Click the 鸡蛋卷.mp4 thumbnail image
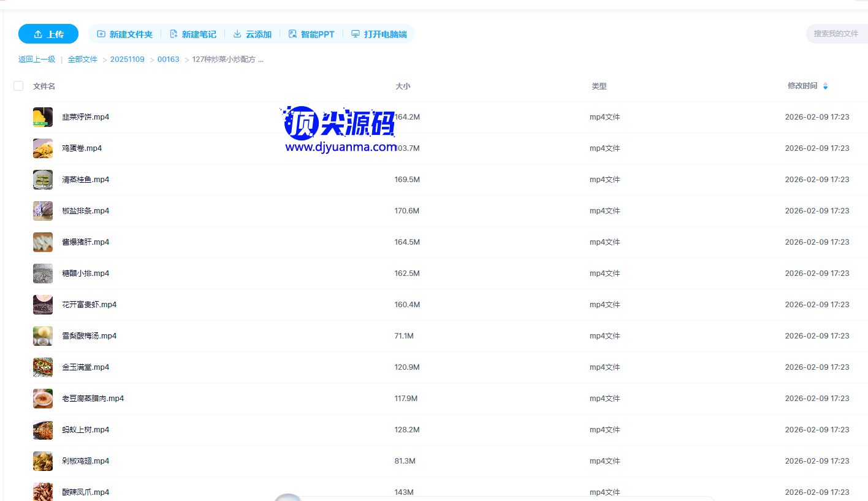The image size is (868, 501). click(43, 148)
